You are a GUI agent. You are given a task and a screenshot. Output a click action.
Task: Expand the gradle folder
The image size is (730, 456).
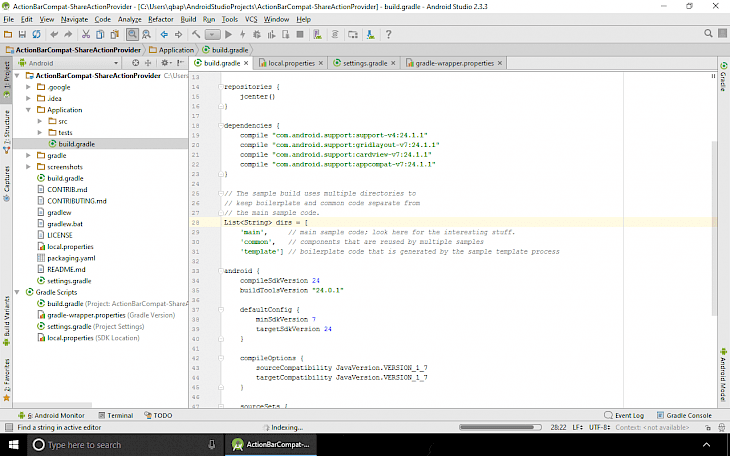(x=28, y=156)
